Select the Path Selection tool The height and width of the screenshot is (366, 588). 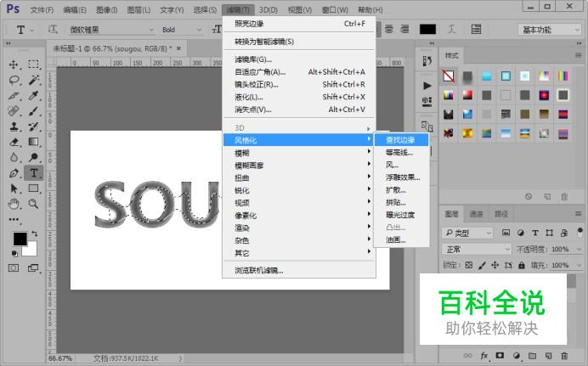click(x=14, y=189)
